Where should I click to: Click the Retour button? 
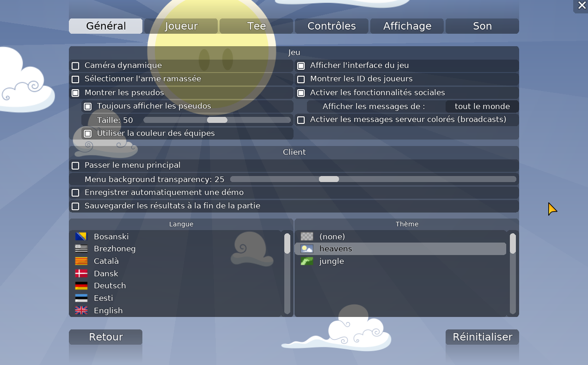(105, 337)
